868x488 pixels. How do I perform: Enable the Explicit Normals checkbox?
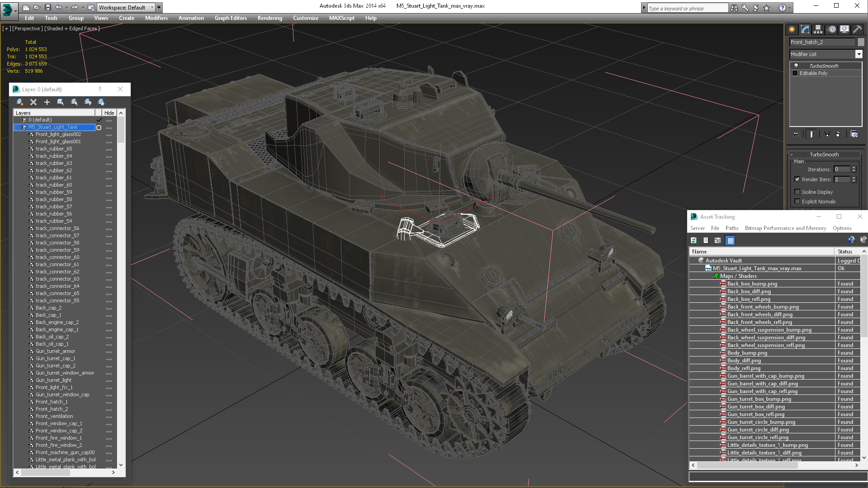[x=797, y=202]
